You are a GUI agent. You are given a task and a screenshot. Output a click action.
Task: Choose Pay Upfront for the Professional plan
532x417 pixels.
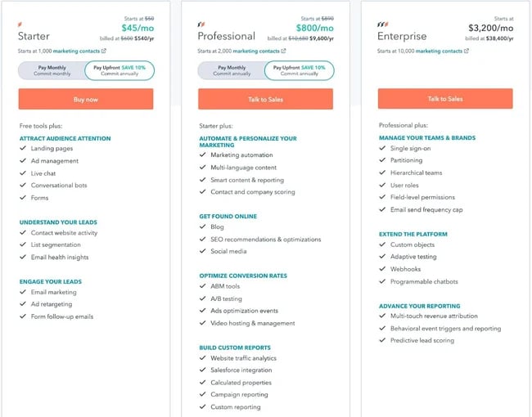[300, 71]
